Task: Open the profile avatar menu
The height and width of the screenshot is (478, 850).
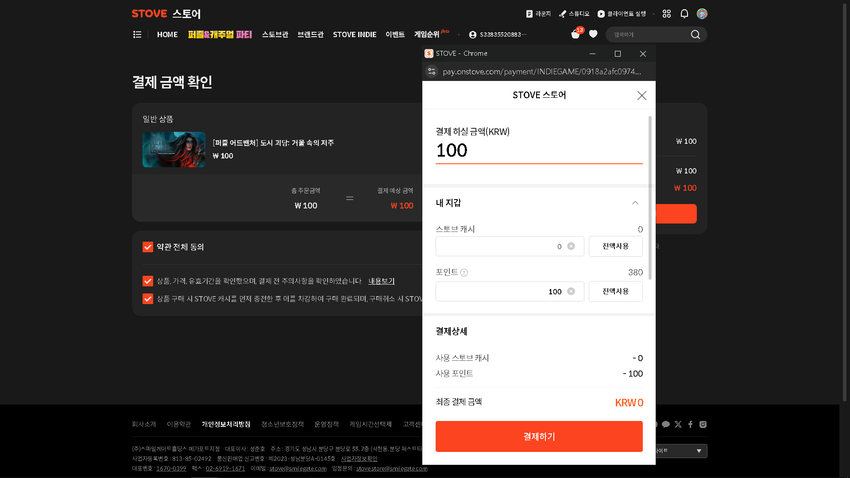Action: point(702,14)
